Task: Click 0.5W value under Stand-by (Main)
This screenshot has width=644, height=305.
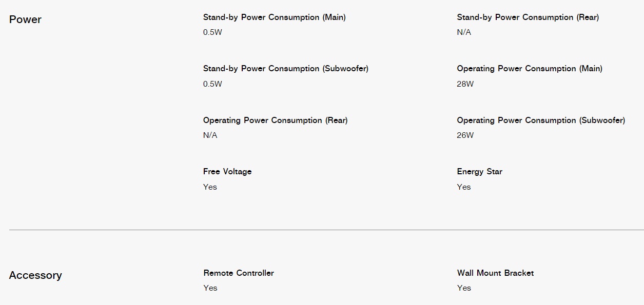Action: click(x=212, y=32)
